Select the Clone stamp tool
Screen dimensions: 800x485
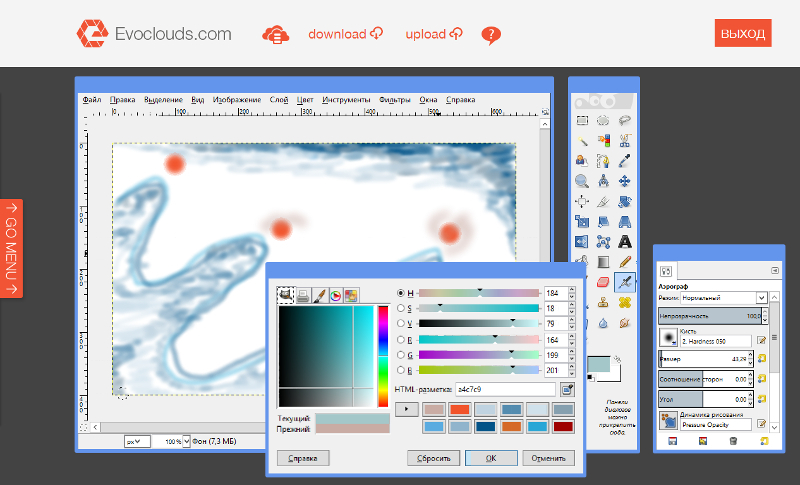[x=603, y=302]
